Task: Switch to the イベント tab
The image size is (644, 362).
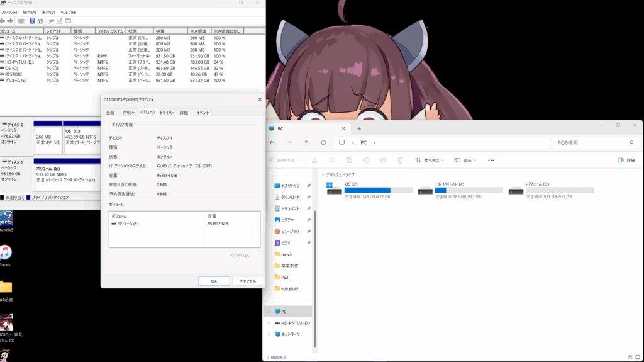Action: tap(203, 113)
